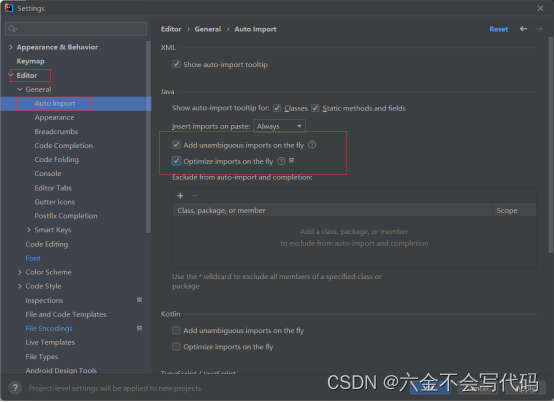Click project-level icon next to Inspections
The height and width of the screenshot is (402, 554).
click(140, 300)
